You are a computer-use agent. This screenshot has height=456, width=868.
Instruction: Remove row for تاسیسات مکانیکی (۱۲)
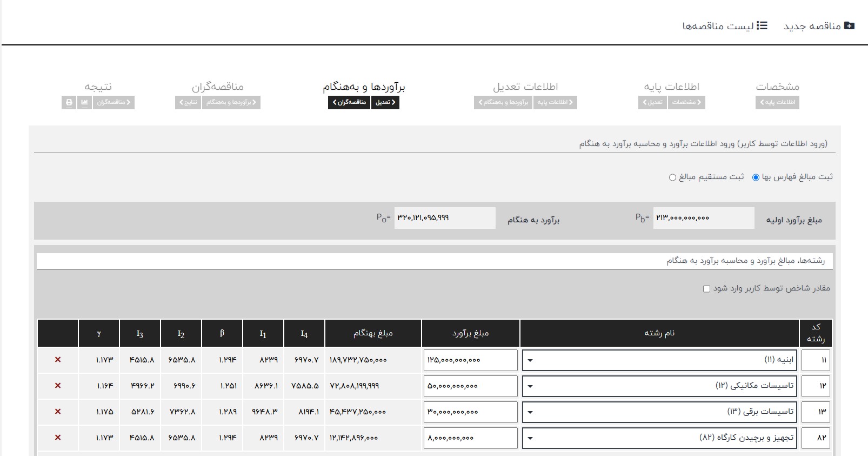[x=58, y=386]
